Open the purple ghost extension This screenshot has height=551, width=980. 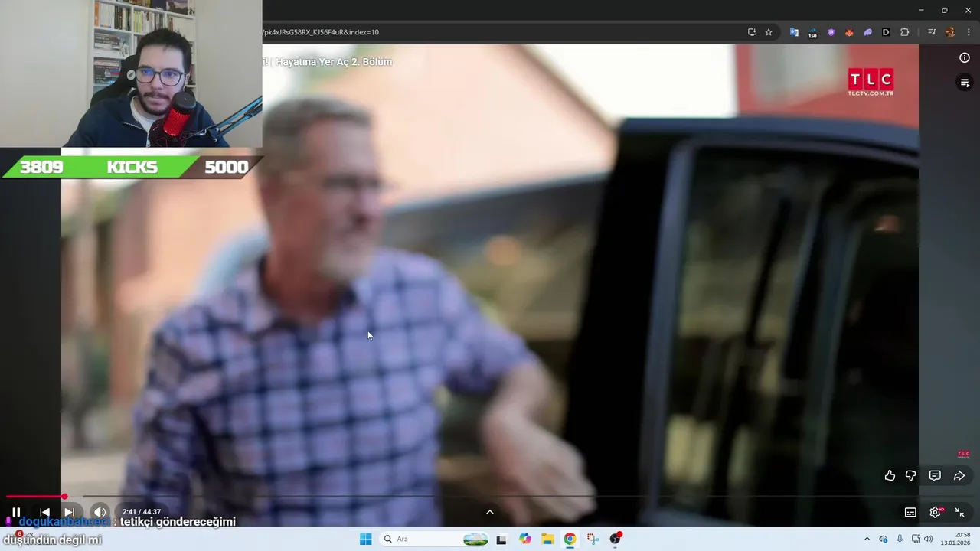tap(867, 32)
